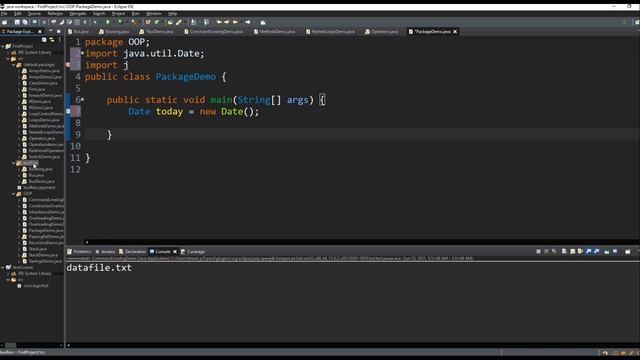Open the Source menu
Viewport: 640px width, 360px height.
pos(34,13)
